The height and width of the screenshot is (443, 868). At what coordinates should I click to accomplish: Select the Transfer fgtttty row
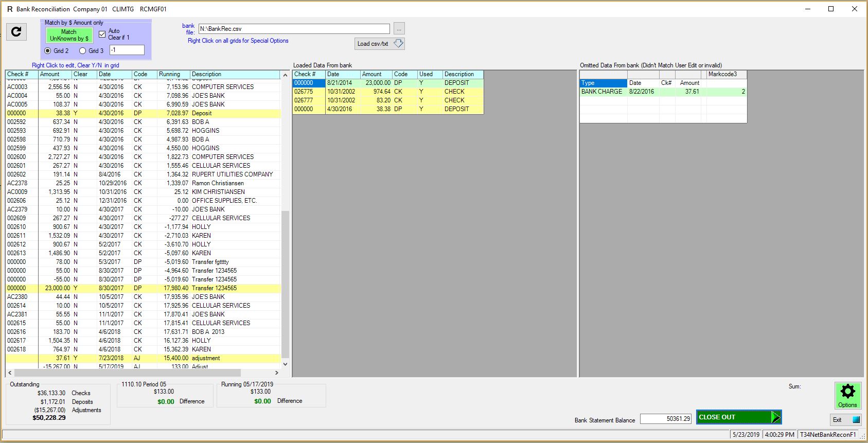coord(143,262)
